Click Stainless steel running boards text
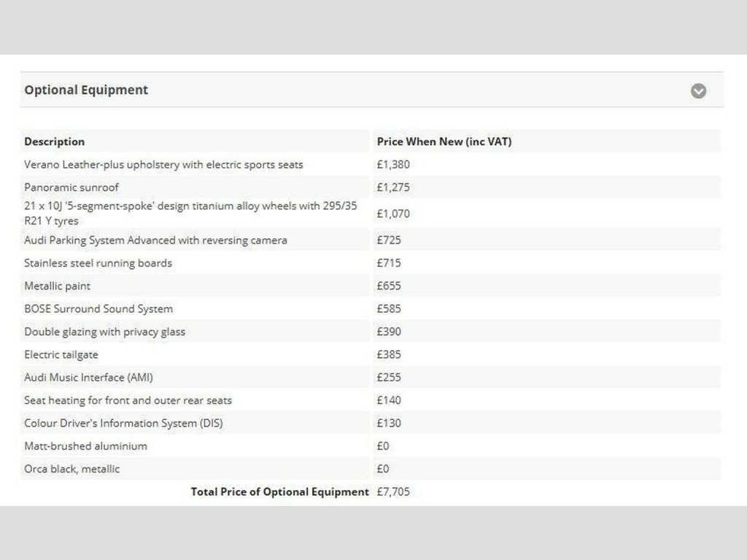Image resolution: width=747 pixels, height=560 pixels. pyautogui.click(x=98, y=263)
